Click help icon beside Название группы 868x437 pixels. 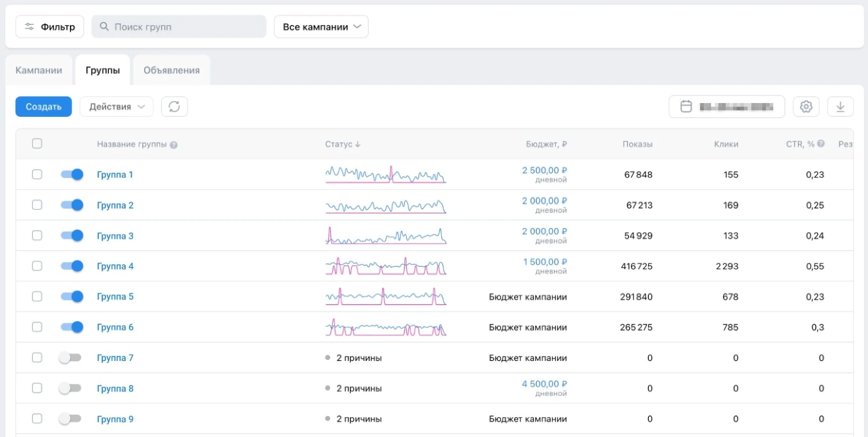[174, 145]
